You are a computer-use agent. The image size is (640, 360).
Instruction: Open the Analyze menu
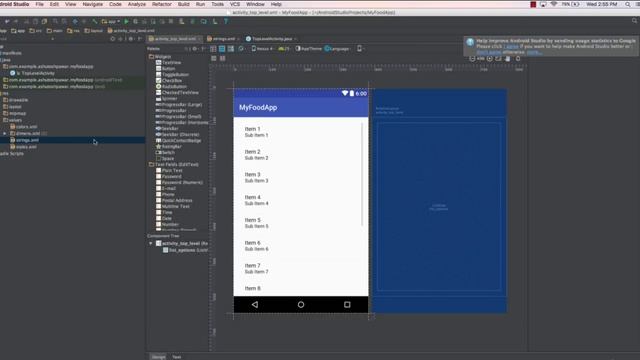point(137,4)
